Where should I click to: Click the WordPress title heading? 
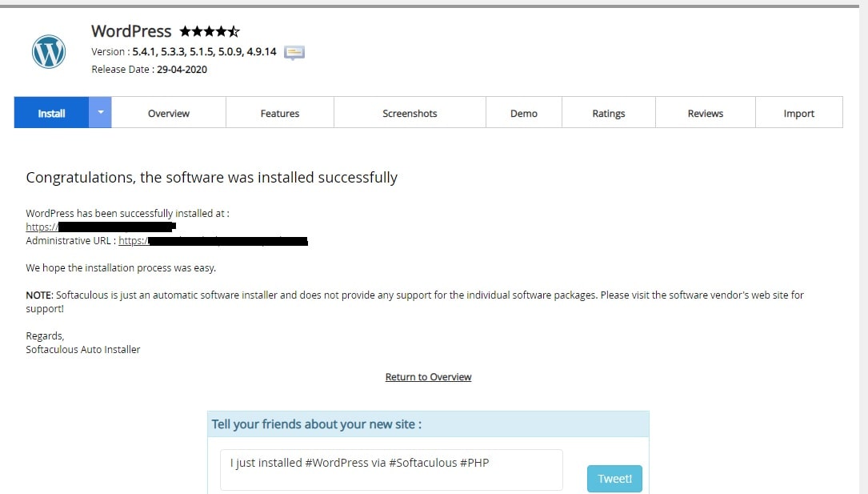click(132, 31)
